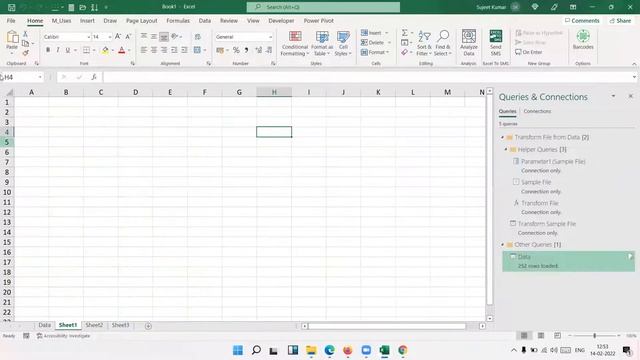This screenshot has width=640, height=360.
Task: Apply the yellow Fill Color swatch
Action: (105, 50)
